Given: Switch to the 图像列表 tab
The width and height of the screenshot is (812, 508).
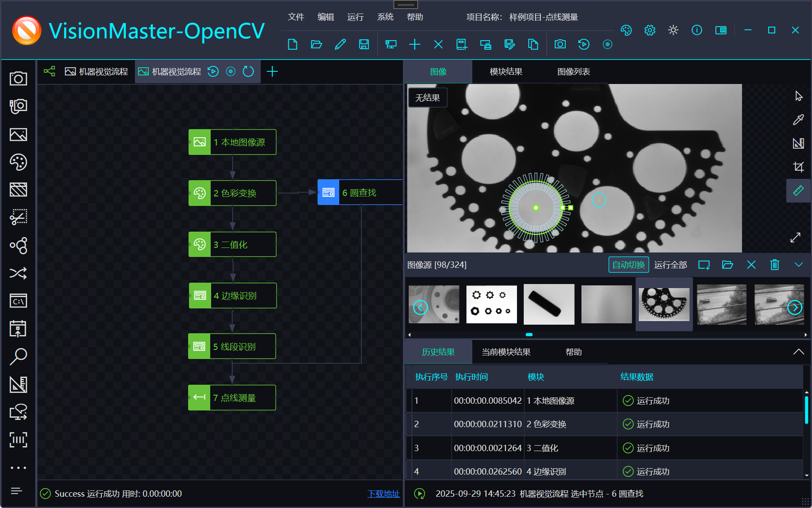Looking at the screenshot, I should (x=574, y=72).
